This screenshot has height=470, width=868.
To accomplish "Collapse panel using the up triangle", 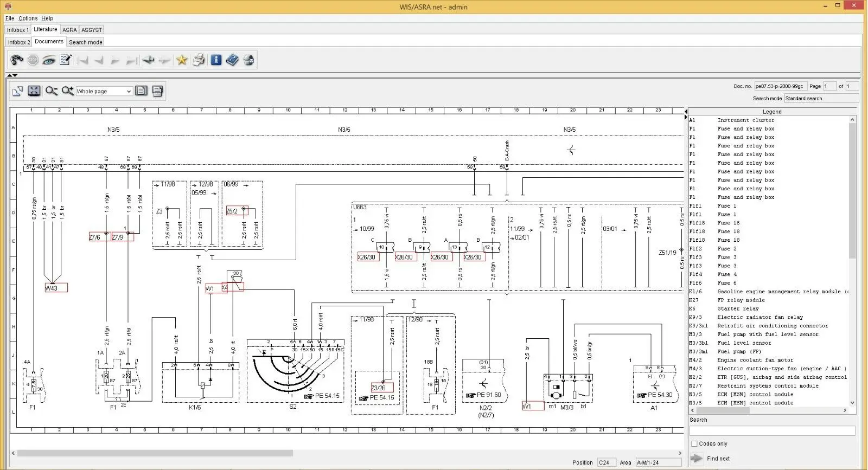I will 9,75.
